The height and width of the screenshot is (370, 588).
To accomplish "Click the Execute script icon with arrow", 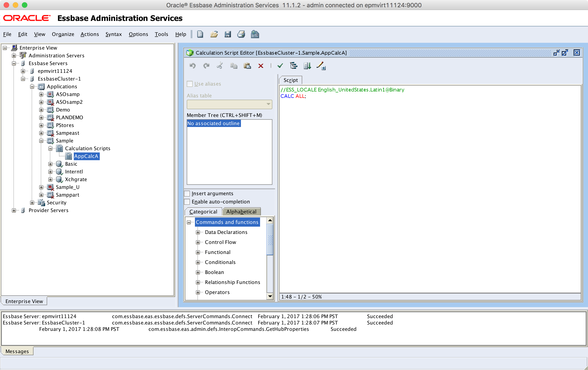I will click(x=307, y=66).
